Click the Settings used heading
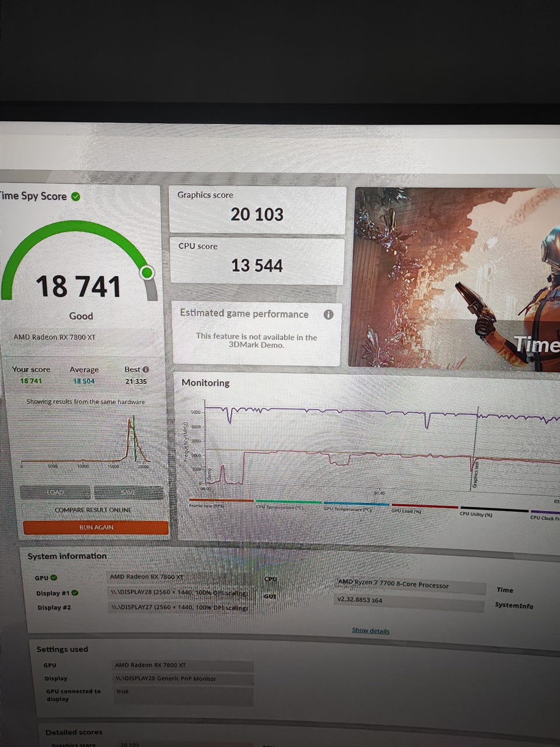Screen dimensions: 560x747 click(62, 649)
